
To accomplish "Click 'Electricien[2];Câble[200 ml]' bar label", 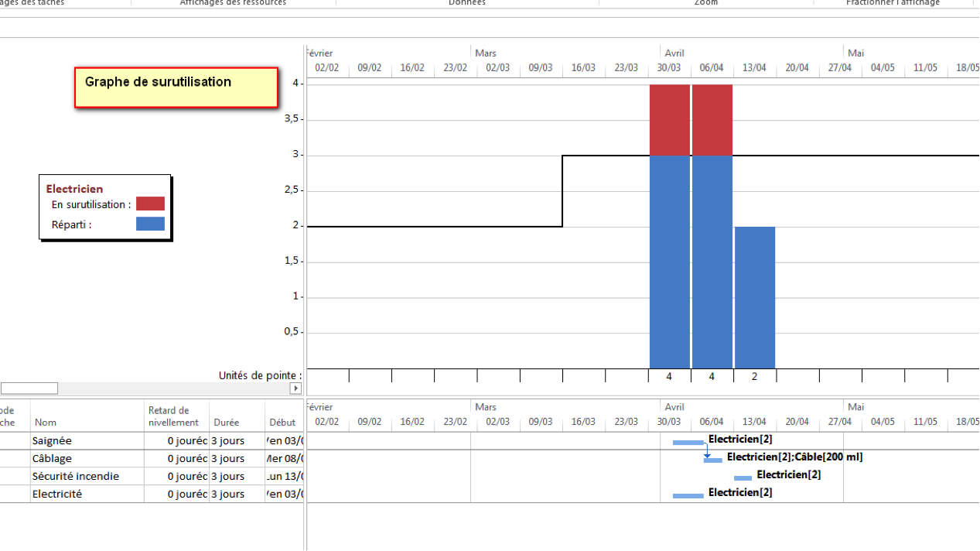I will point(794,457).
